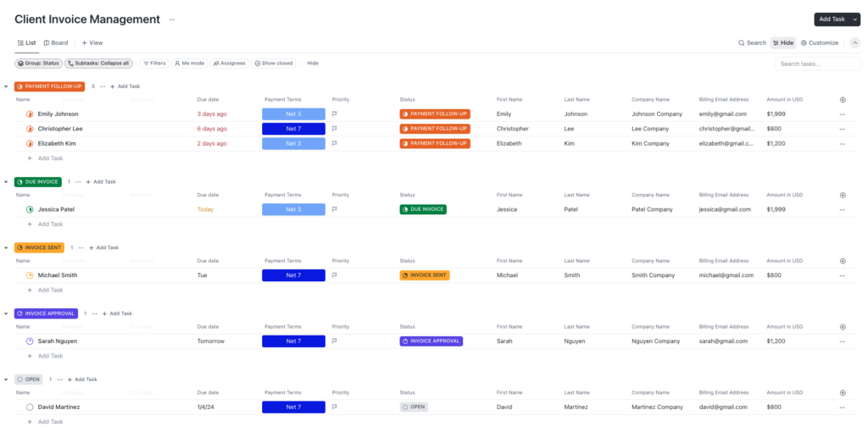The image size is (868, 438).
Task: Click Hide link next to Show closed
Action: click(x=313, y=64)
